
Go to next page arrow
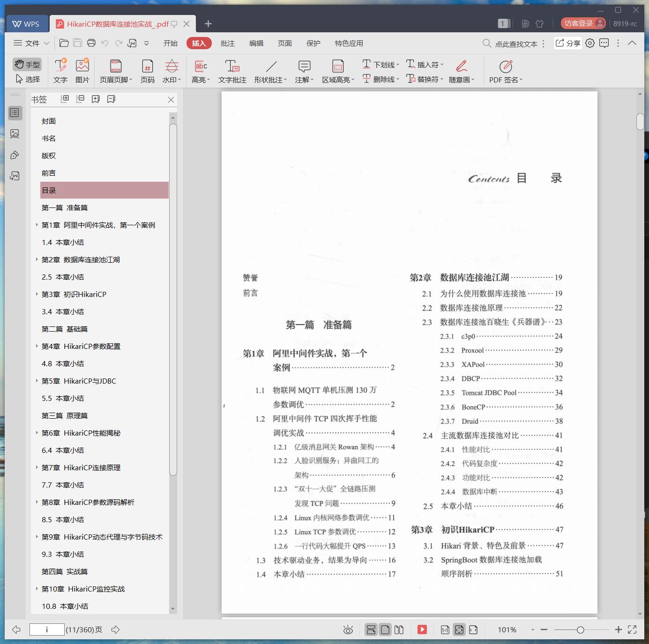point(115,629)
